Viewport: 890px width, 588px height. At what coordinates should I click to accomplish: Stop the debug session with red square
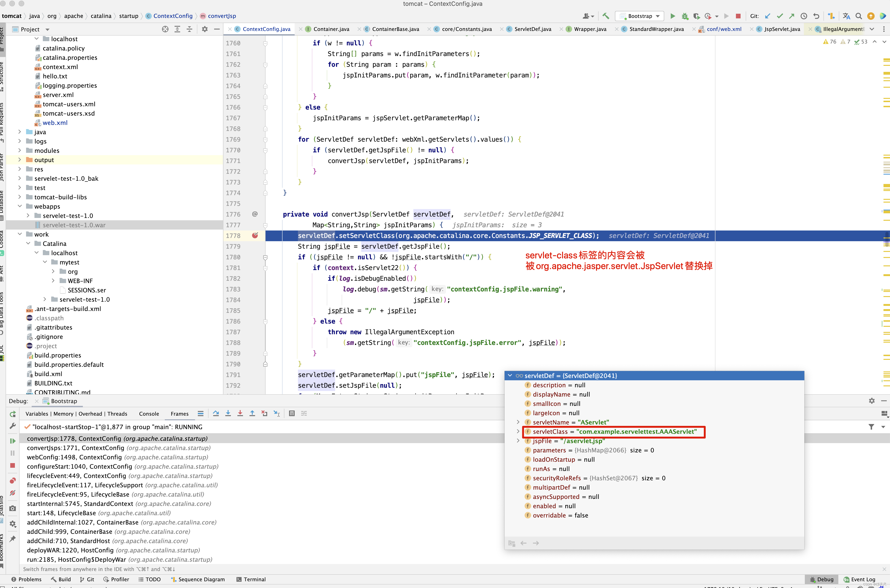pos(12,465)
